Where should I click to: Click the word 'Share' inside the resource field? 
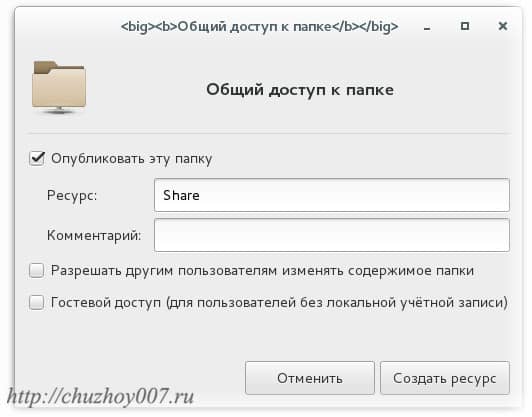(x=181, y=195)
